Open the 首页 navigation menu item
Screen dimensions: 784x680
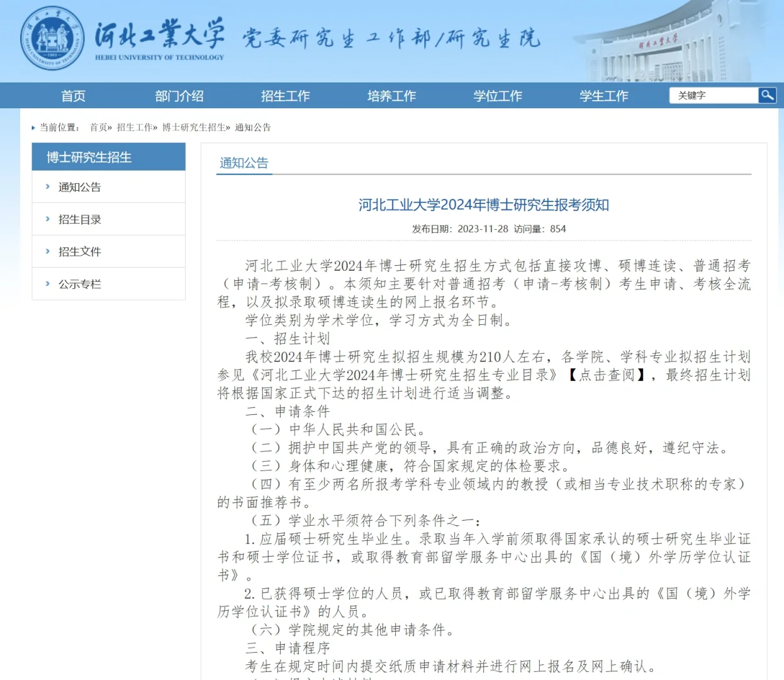click(73, 96)
